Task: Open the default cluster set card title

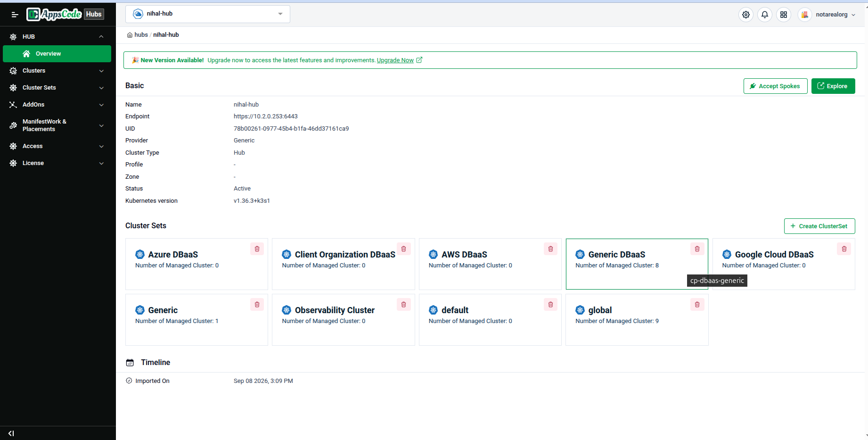Action: [x=455, y=310]
